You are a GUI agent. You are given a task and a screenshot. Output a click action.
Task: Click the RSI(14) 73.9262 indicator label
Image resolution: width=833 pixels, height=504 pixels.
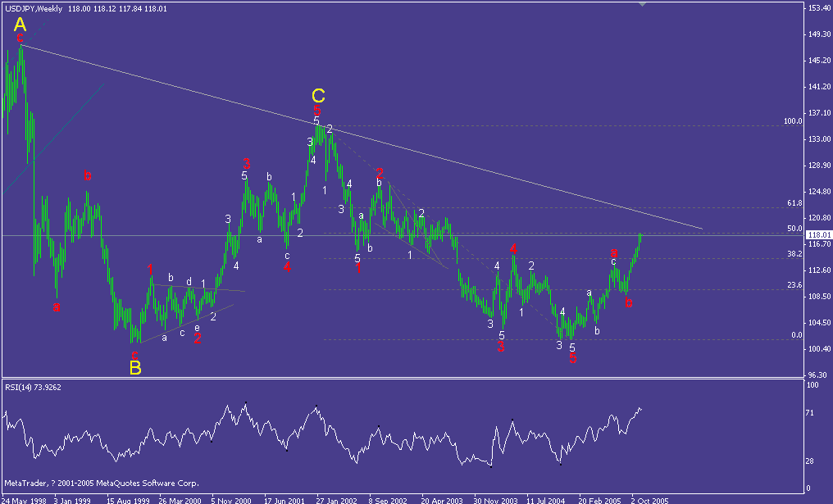pyautogui.click(x=33, y=387)
